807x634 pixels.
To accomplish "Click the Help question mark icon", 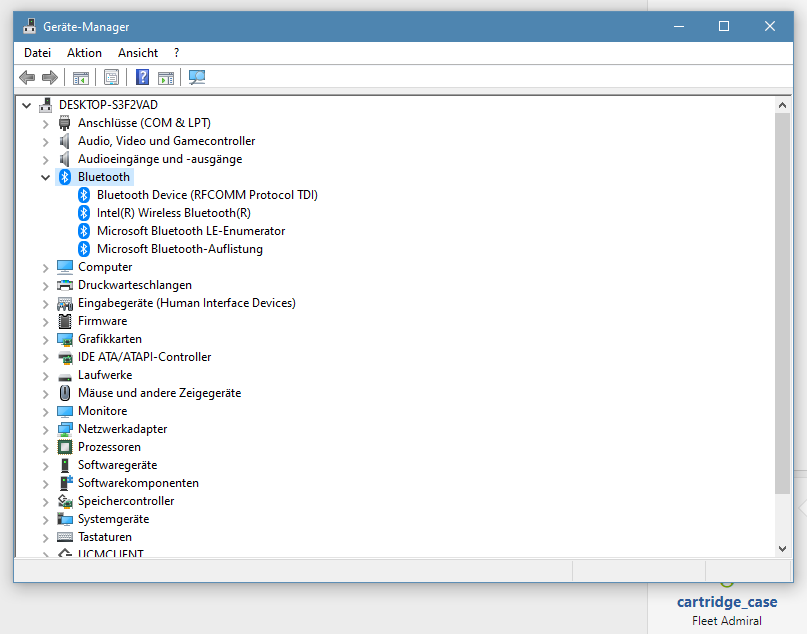I will [x=141, y=77].
